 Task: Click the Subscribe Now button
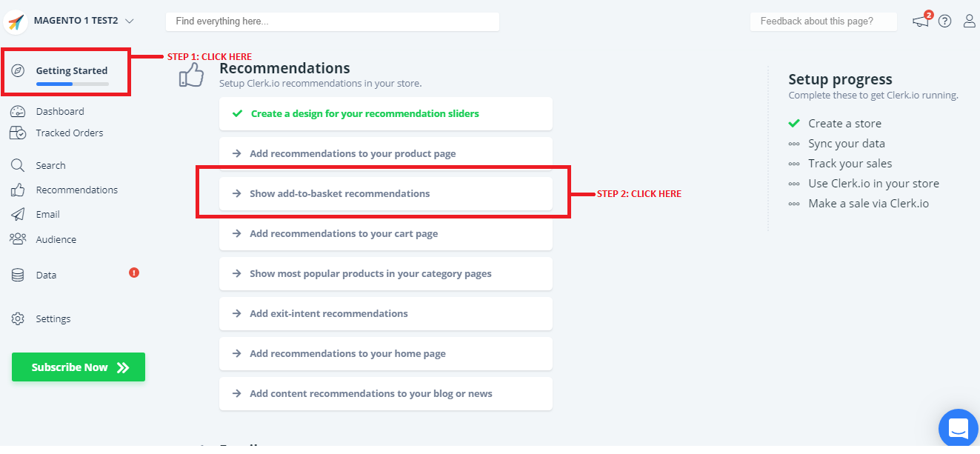pos(79,367)
